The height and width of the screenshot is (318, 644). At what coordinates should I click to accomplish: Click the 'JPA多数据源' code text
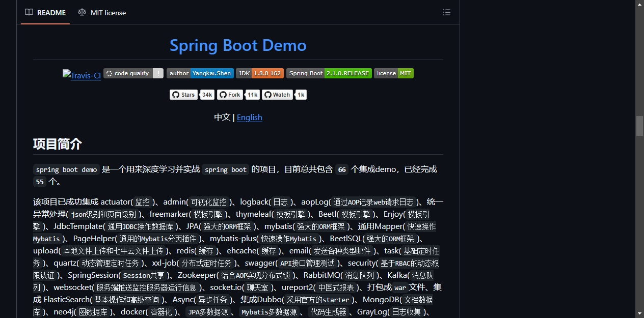208,312
